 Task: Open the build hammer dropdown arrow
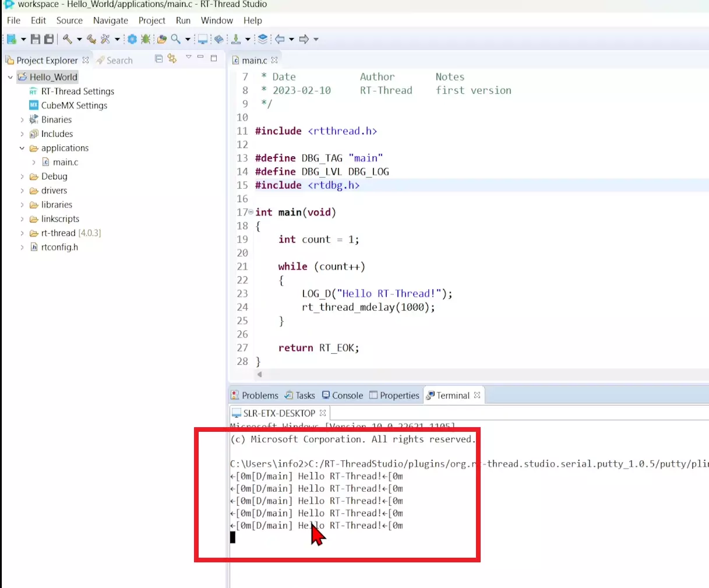pyautogui.click(x=79, y=40)
